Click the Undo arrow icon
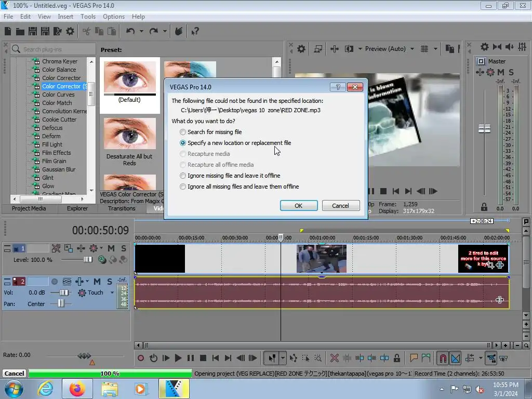This screenshot has width=532, height=399. (x=130, y=32)
